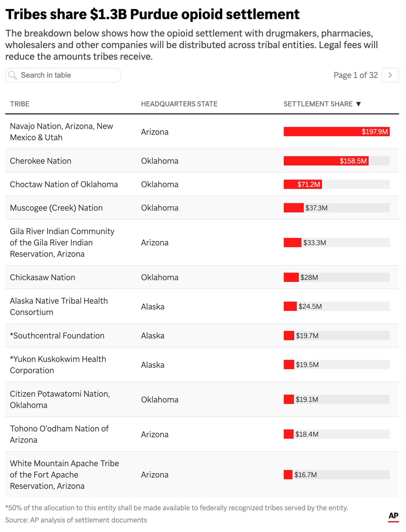Go to next table page arrow

(x=390, y=75)
